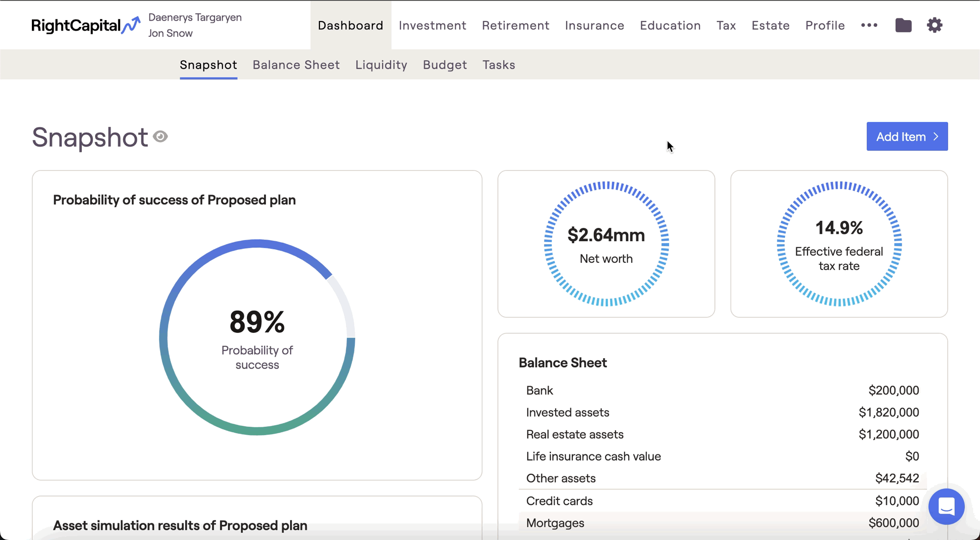Click the Probability of success of Proposed plan heading
Viewport: 980px width, 540px height.
pyautogui.click(x=174, y=200)
